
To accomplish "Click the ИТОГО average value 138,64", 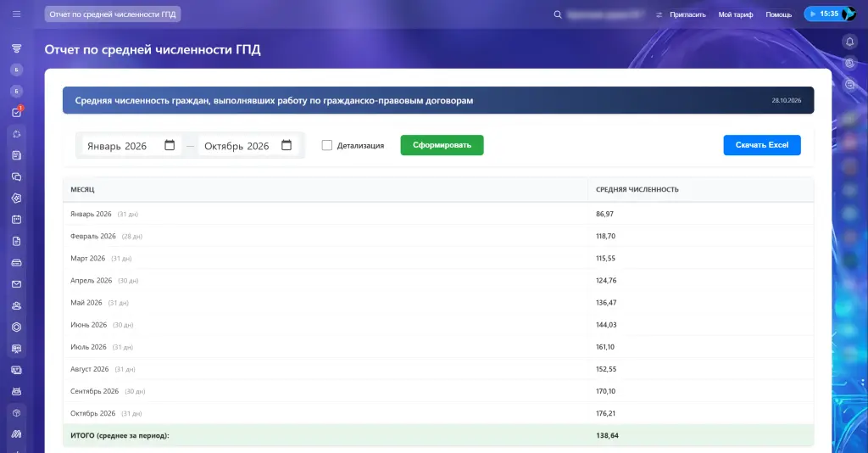I will (607, 435).
